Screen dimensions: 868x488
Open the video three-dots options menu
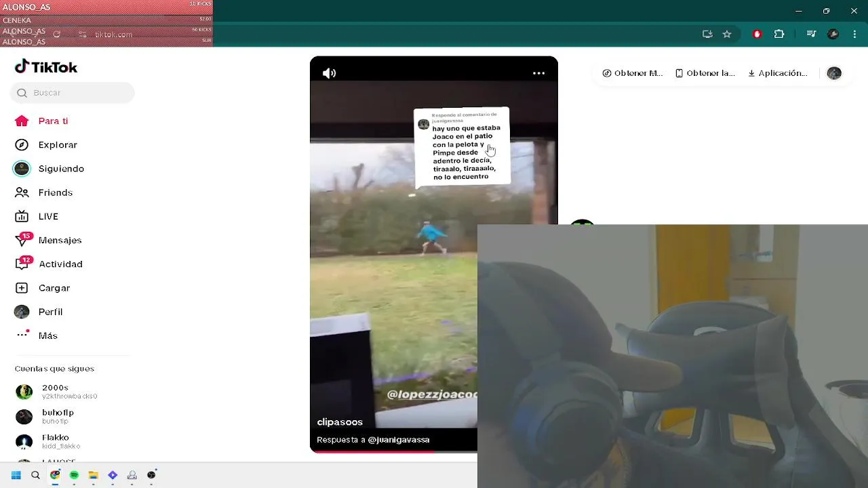(x=539, y=73)
